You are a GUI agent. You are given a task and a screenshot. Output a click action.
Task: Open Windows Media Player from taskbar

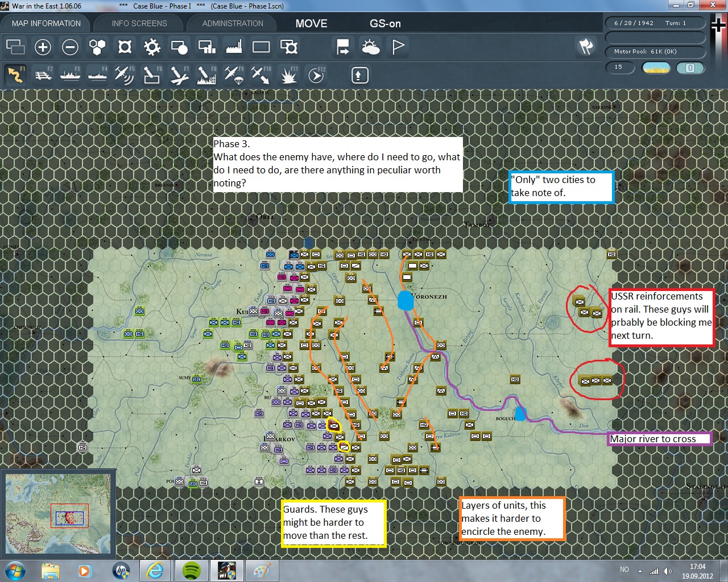coord(85,570)
